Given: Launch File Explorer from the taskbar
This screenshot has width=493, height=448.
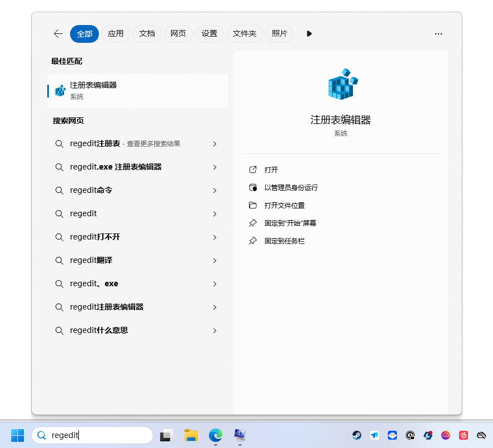Looking at the screenshot, I should (x=191, y=435).
